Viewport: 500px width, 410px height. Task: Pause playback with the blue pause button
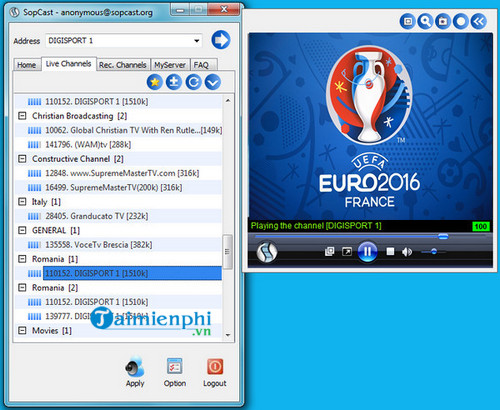coord(367,252)
